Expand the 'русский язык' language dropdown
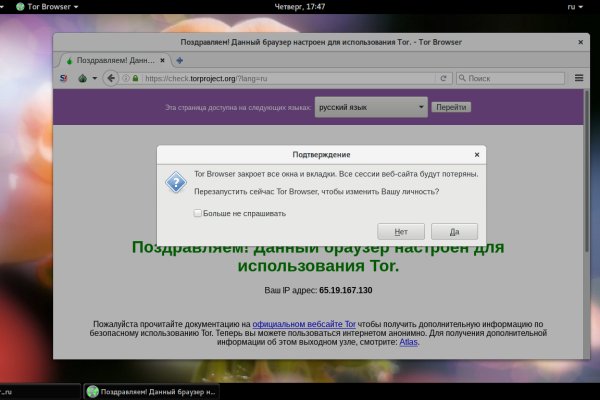Image resolution: width=600 pixels, height=400 pixels. 371,107
